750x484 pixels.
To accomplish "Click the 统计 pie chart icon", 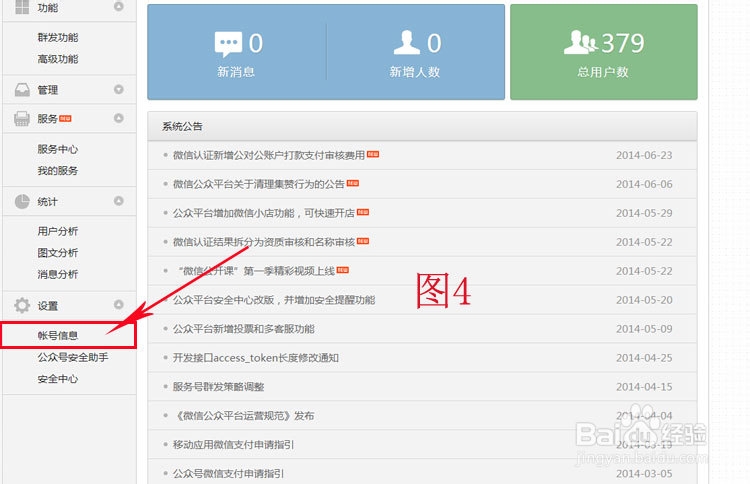I will coord(22,201).
